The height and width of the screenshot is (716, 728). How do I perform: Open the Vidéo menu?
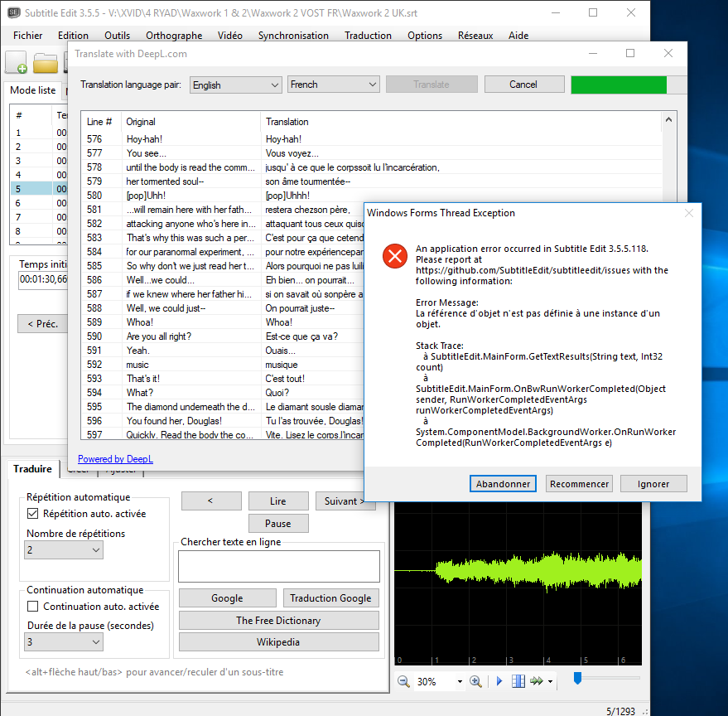click(229, 36)
